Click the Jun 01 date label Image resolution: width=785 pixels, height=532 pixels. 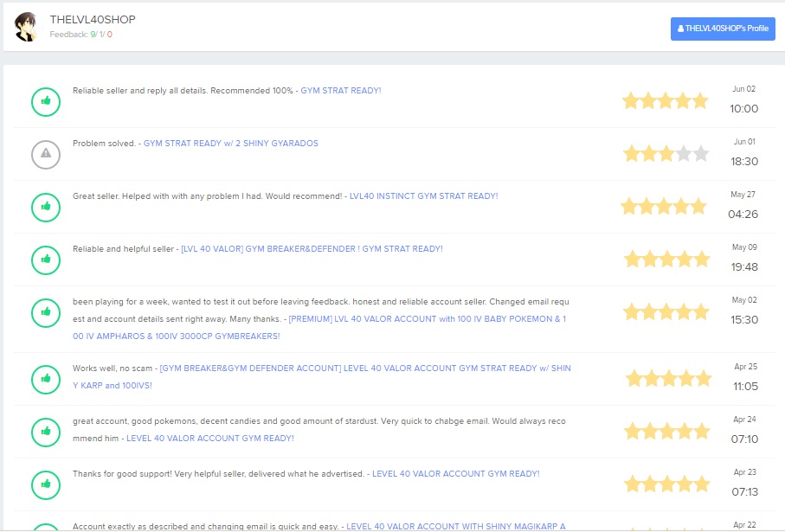point(744,142)
